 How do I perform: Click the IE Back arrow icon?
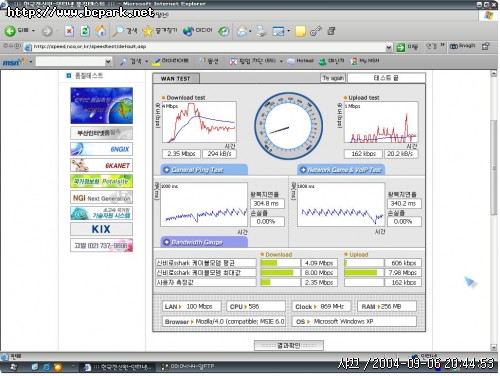point(10,31)
